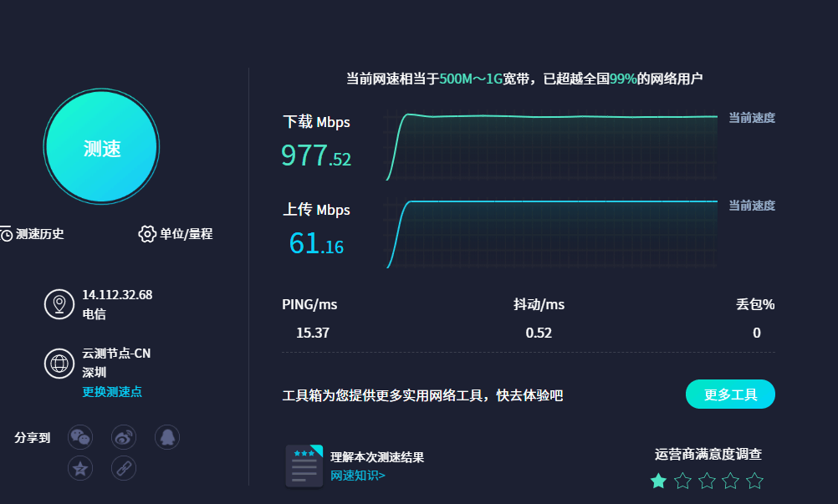
Task: Click the document icon for 理解本次测速结果
Action: click(304, 466)
